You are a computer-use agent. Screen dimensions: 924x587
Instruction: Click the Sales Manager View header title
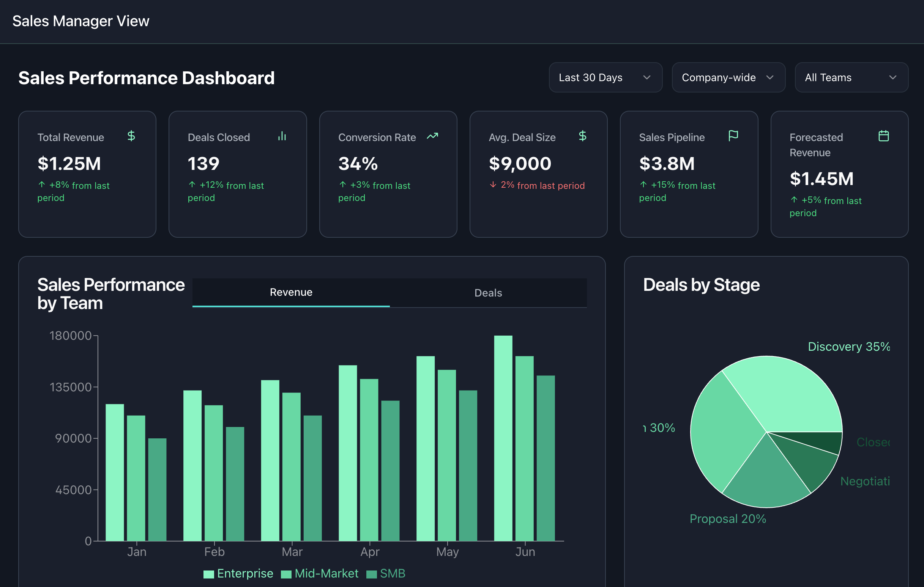click(80, 21)
